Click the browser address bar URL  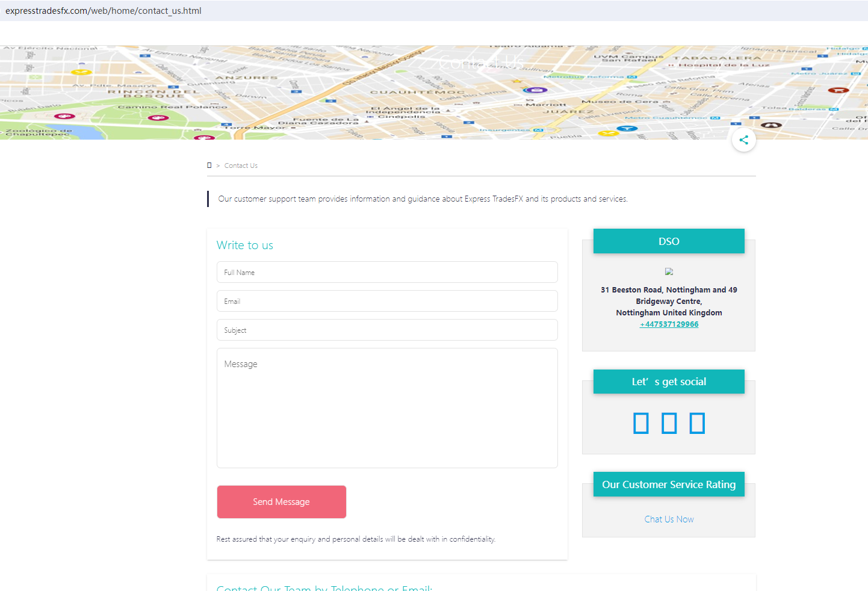pos(104,11)
